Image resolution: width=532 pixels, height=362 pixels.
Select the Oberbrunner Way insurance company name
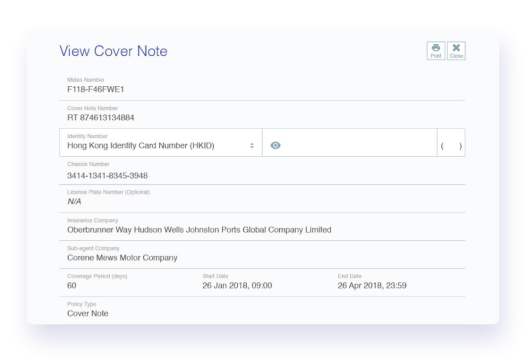(199, 230)
